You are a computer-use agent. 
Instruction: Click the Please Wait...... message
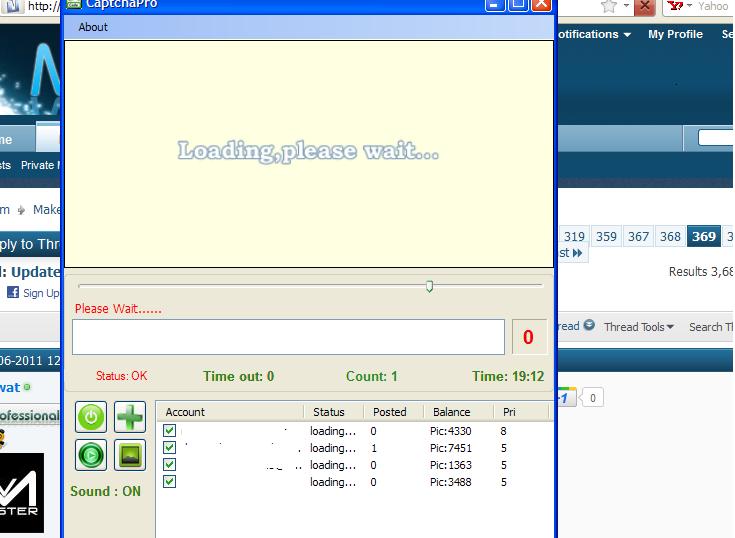(118, 309)
